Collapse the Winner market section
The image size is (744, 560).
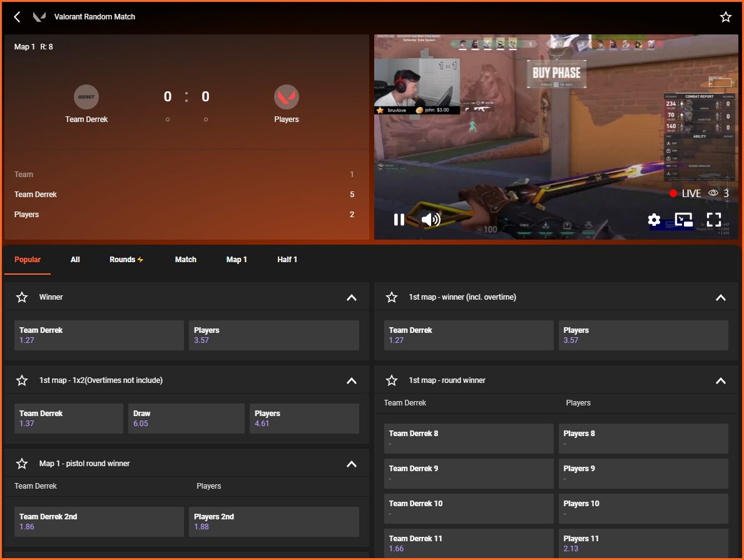click(352, 298)
